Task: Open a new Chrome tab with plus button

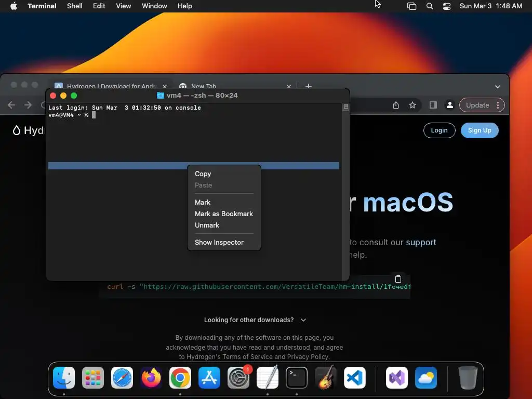Action: [309, 86]
